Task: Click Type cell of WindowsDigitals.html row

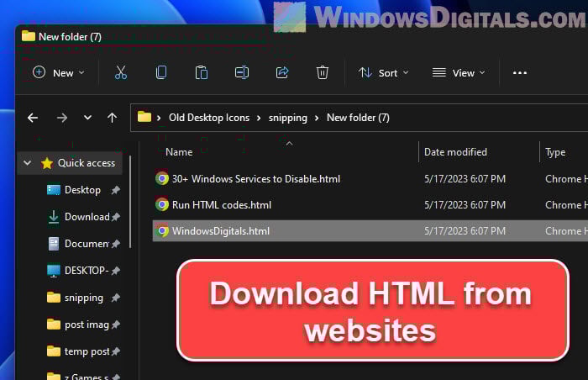Action: pos(566,231)
